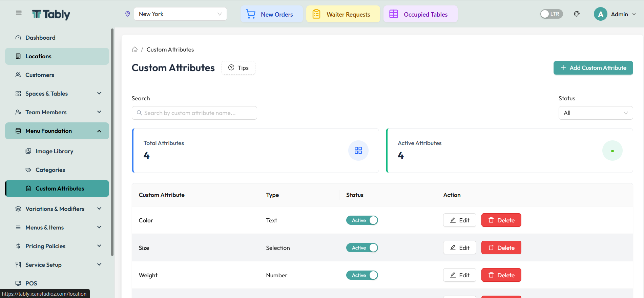The height and width of the screenshot is (298, 644).
Task: Click the Waiter Requests clipboard icon
Action: coord(316,14)
